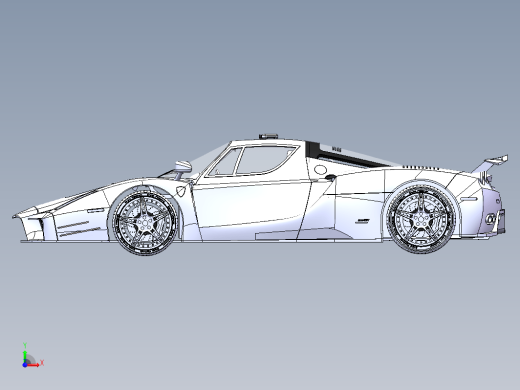
Task: Select the car door panel
Action: (x=250, y=208)
